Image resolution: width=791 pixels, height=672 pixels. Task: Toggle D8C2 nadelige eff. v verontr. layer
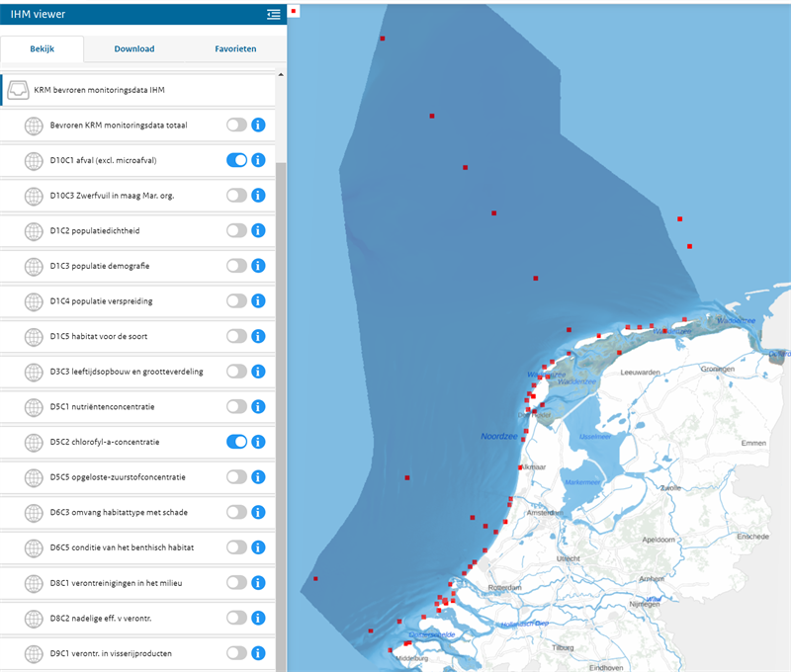point(236,618)
